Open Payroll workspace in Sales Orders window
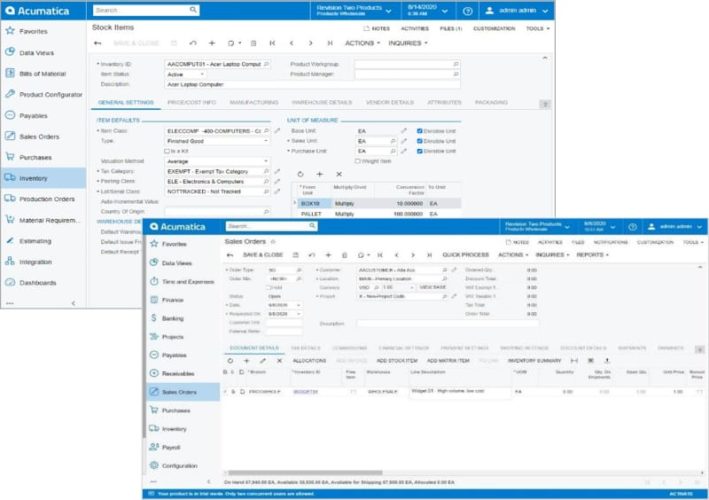 (x=170, y=447)
